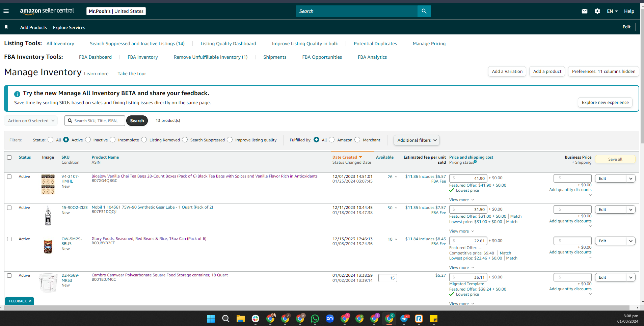Open the Seller Central hamburger menu
Viewport: 644px width, 326px height.
tap(6, 11)
